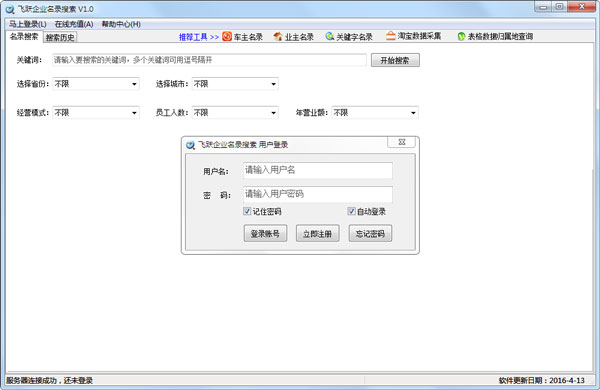Open the 在线充值(A) menu

(74, 24)
